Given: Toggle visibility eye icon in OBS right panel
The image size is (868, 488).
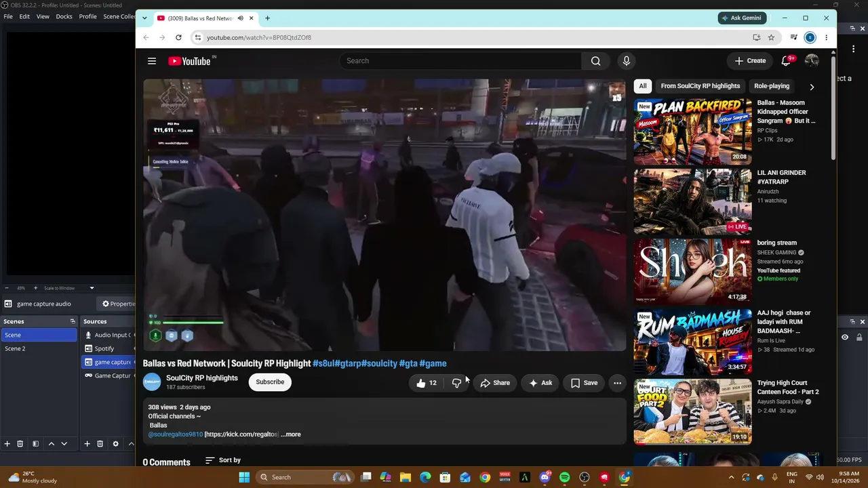Looking at the screenshot, I should point(845,337).
